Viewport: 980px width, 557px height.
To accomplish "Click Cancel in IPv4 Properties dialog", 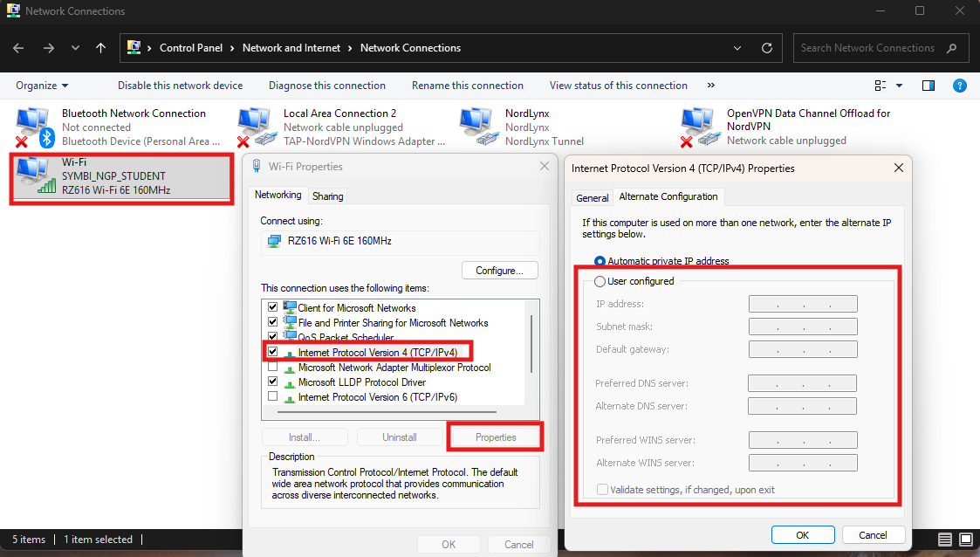I will [x=874, y=535].
